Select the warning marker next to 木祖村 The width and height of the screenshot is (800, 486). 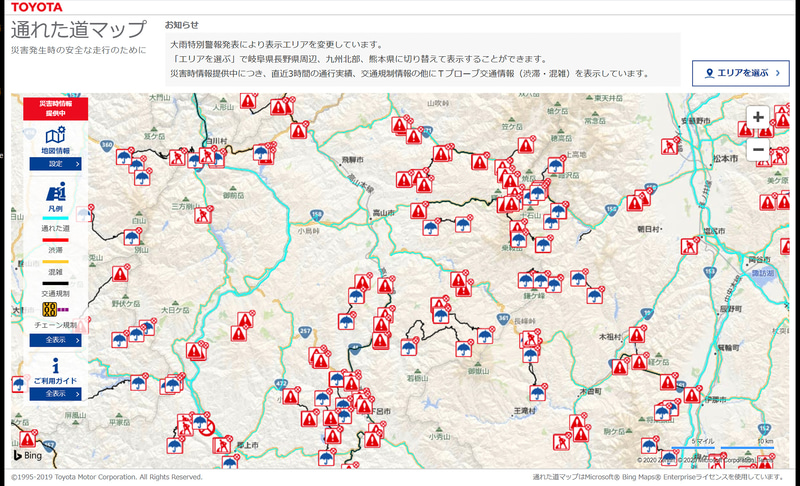click(637, 335)
